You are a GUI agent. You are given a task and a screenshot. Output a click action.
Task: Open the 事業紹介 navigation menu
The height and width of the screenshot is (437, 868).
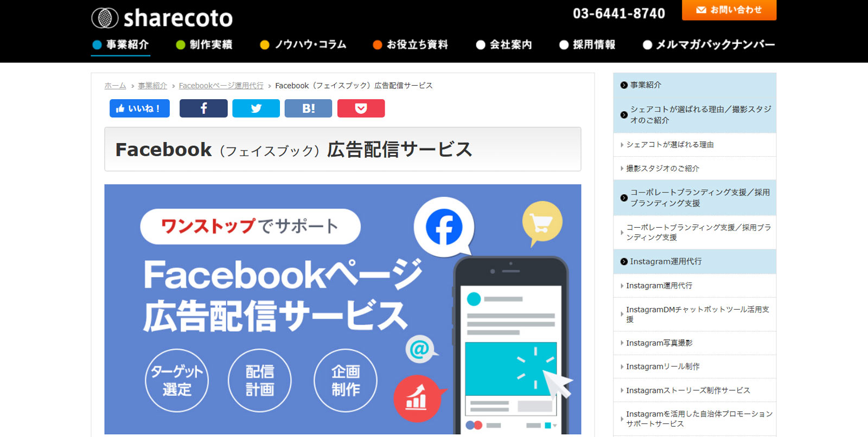[x=120, y=44]
